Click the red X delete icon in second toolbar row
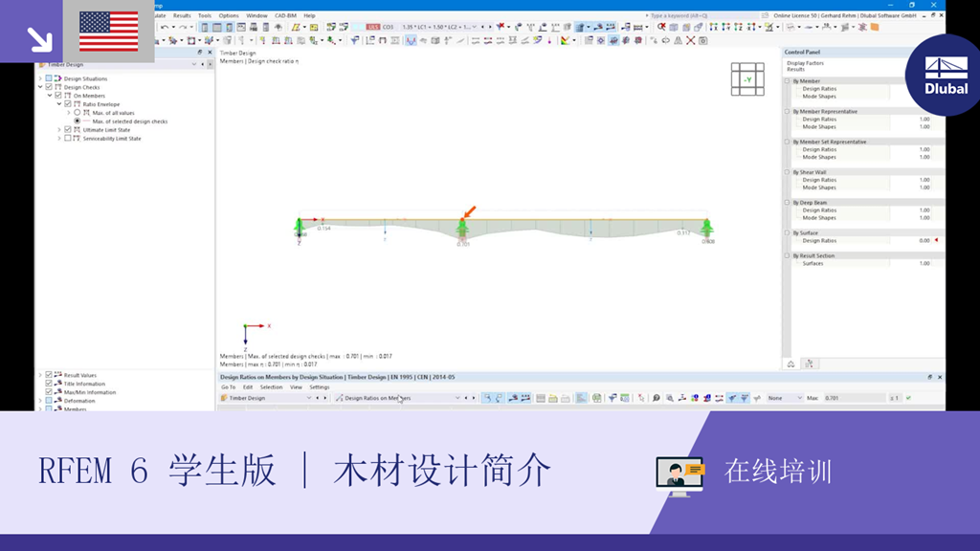The height and width of the screenshot is (551, 980). pos(690,40)
